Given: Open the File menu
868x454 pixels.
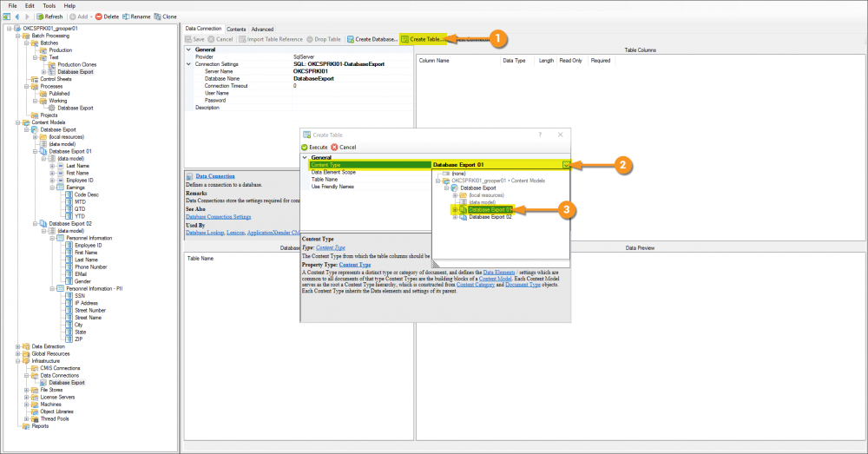Looking at the screenshot, I should point(12,5).
